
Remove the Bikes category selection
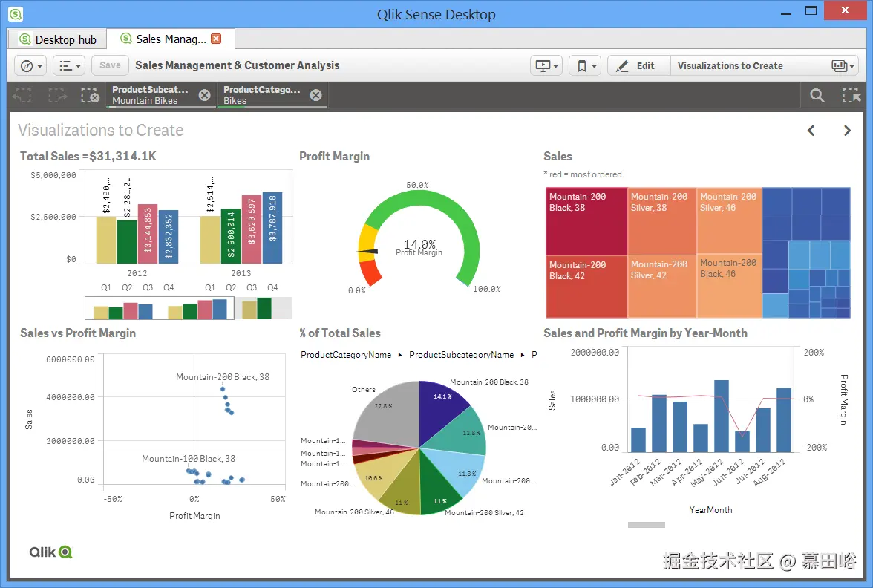tap(315, 95)
